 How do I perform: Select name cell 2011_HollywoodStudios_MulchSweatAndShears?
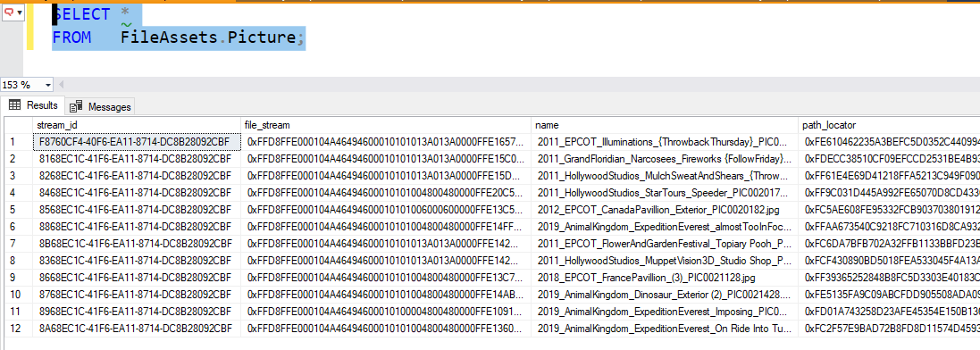665,176
